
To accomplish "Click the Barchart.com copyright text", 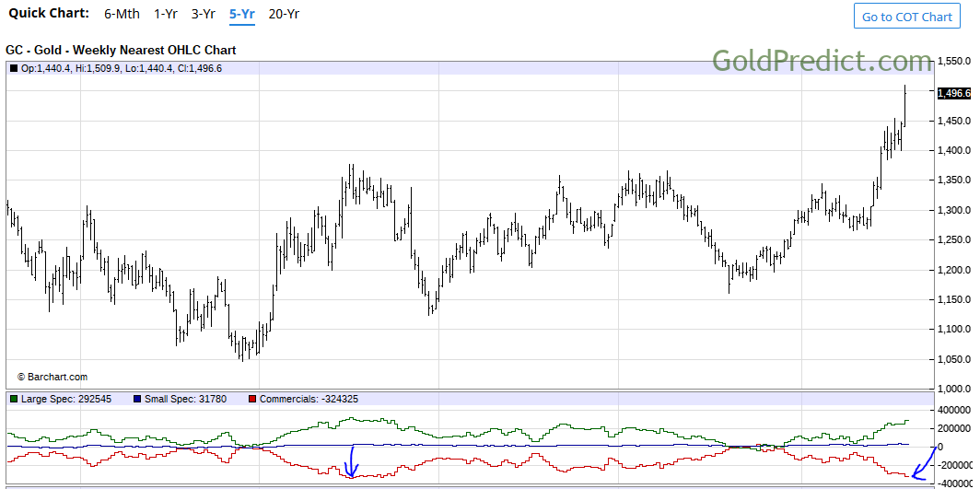I will [x=52, y=378].
